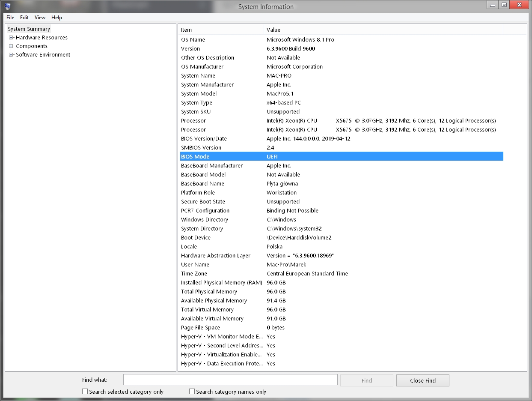Select the OS Name row
Viewport: 532px width, 401px height.
(x=342, y=40)
